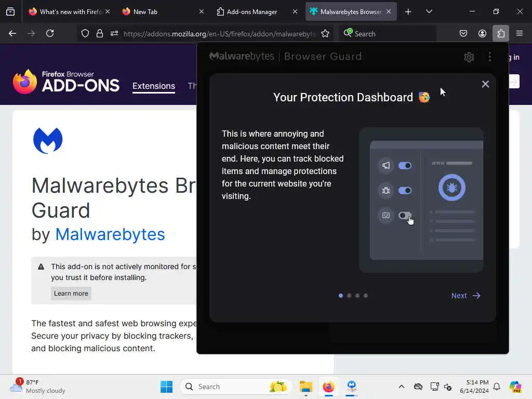This screenshot has height=399, width=532.
Task: Click the Malwarebytes blue M add-on icon
Action: pyautogui.click(x=48, y=140)
